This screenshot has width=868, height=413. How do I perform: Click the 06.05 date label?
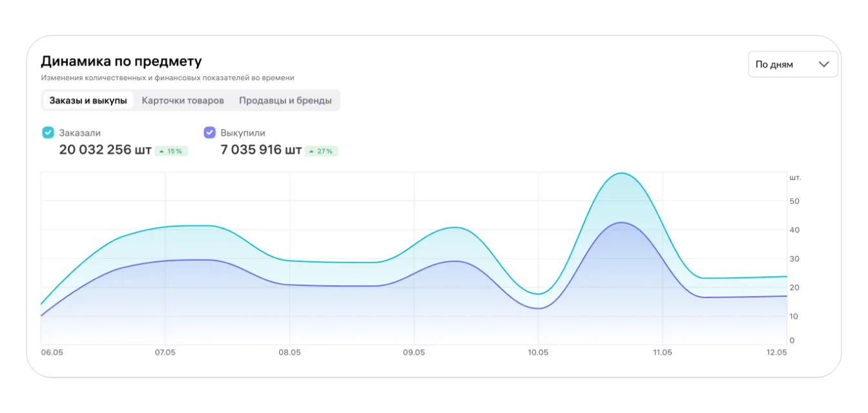(x=51, y=352)
